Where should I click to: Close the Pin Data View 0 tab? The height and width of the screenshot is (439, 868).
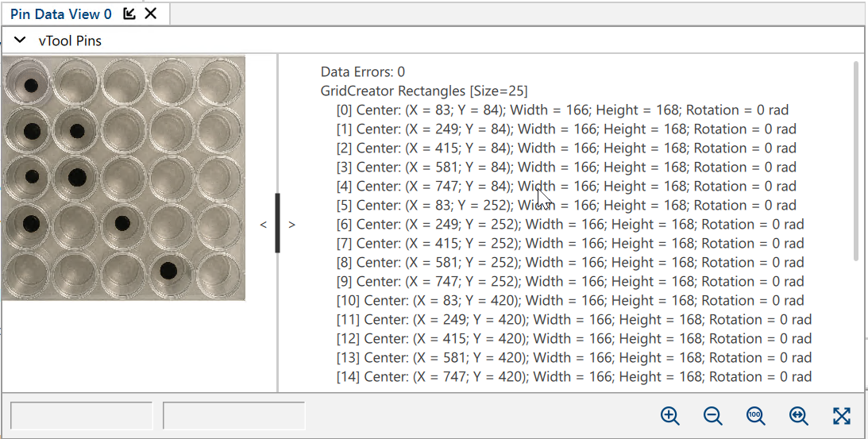click(x=151, y=13)
